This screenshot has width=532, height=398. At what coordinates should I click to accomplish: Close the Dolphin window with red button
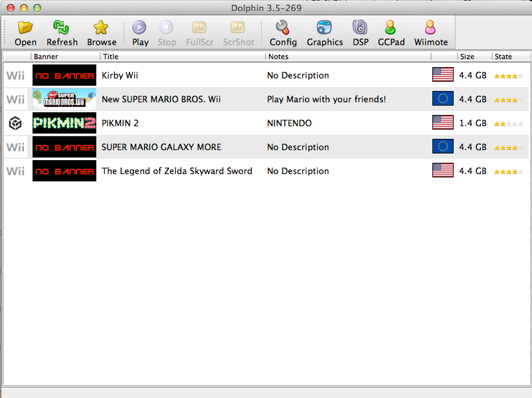11,8
